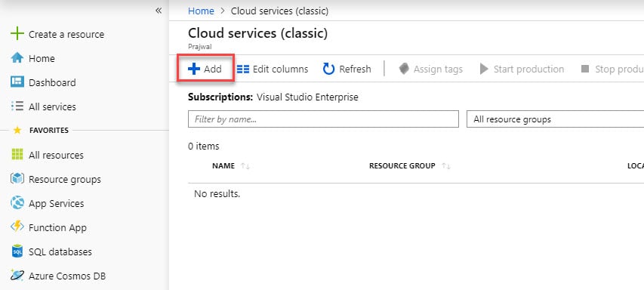Click the Home house icon in the sidebar

[17, 58]
